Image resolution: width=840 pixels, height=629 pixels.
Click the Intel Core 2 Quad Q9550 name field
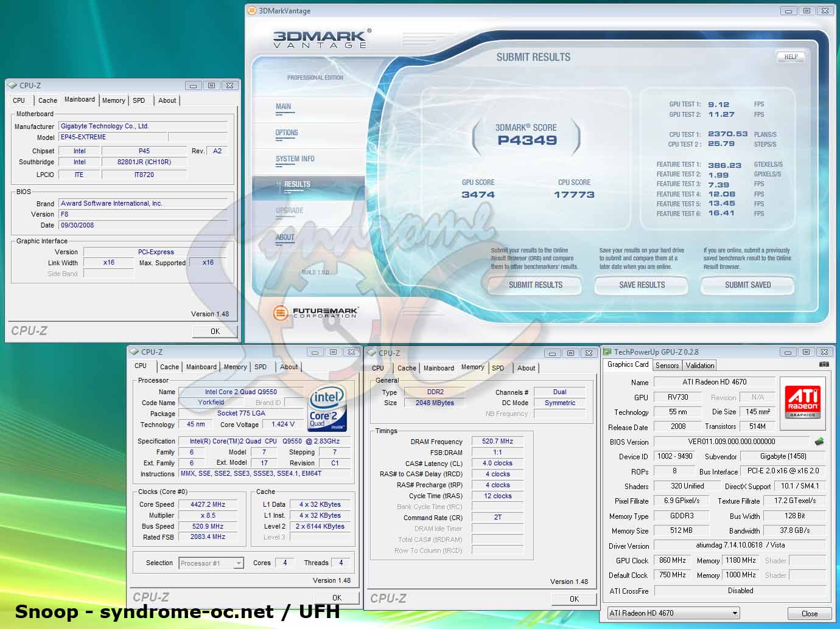(240, 392)
